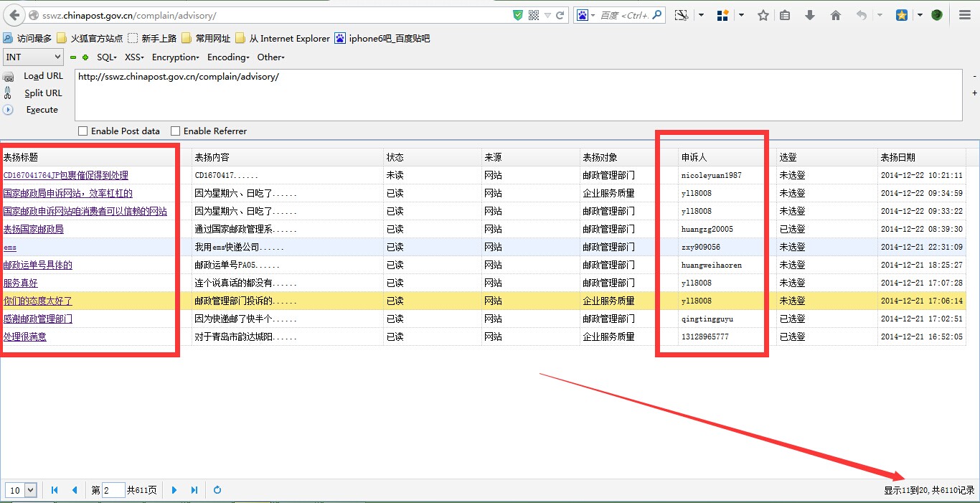Viewport: 980px width, 503px height.
Task: Open the Encoding menu in HackBar
Action: [x=228, y=57]
